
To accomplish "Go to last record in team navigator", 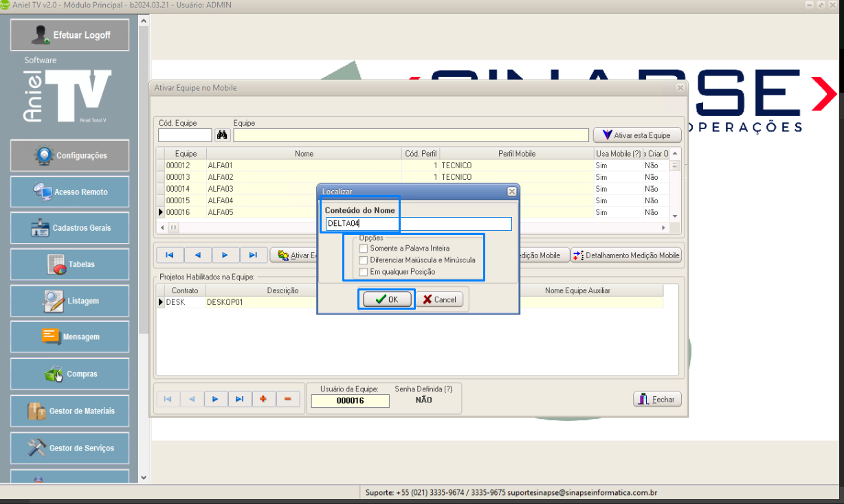I will coord(253,255).
